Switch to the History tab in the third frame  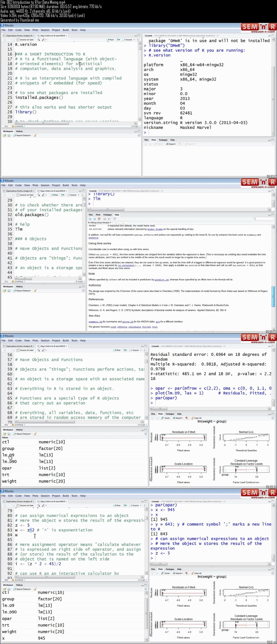pyautogui.click(x=19, y=430)
